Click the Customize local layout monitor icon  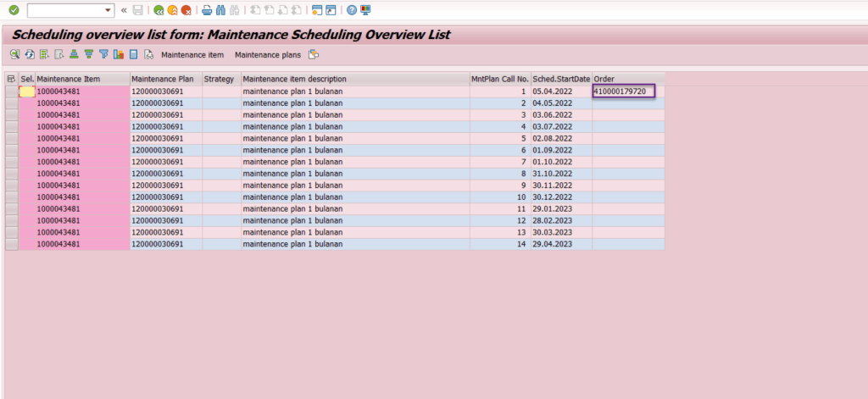click(365, 10)
